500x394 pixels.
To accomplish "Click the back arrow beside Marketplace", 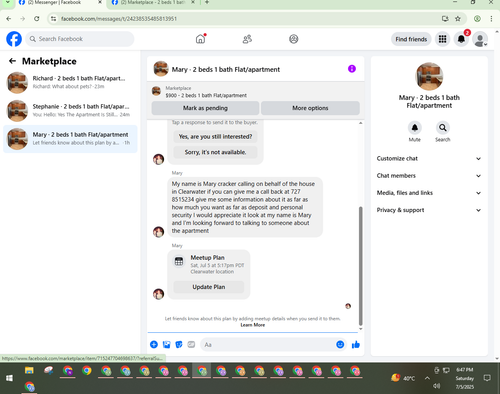I will [x=12, y=61].
